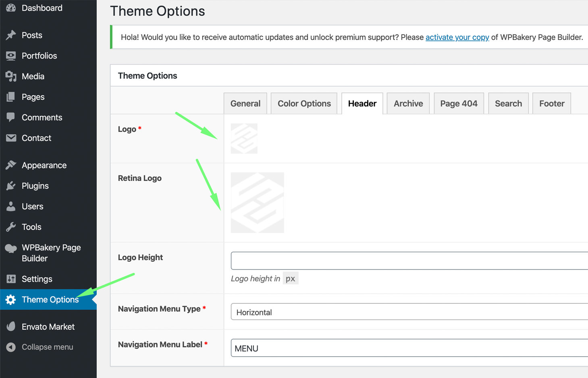Follow the 'activate your copy' link
Image resolution: width=588 pixels, height=378 pixels.
pos(457,38)
